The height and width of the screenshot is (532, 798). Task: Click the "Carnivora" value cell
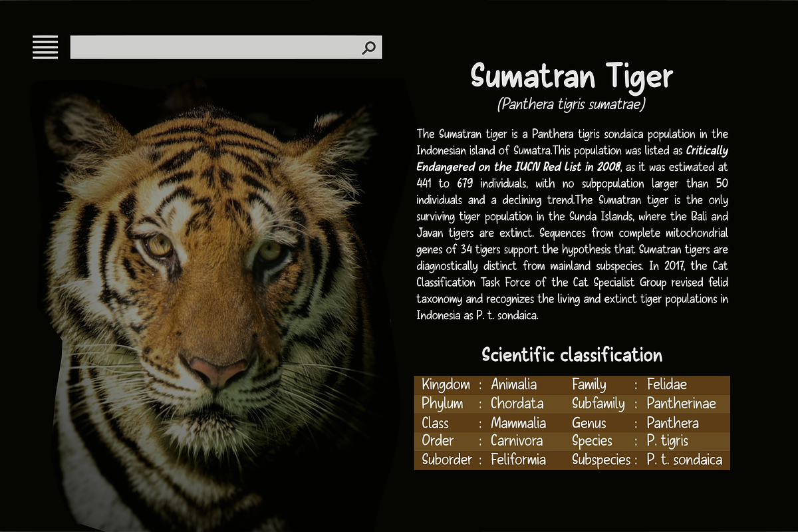point(517,440)
